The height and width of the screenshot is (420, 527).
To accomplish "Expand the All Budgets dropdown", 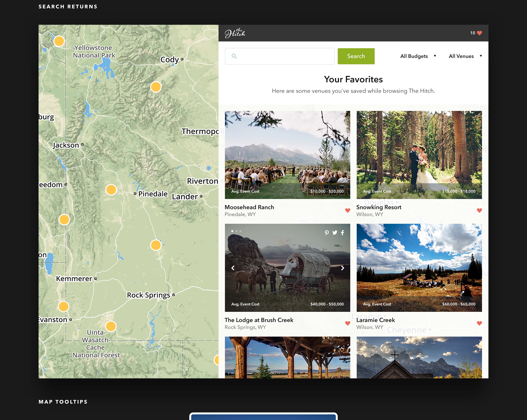I will pos(418,56).
